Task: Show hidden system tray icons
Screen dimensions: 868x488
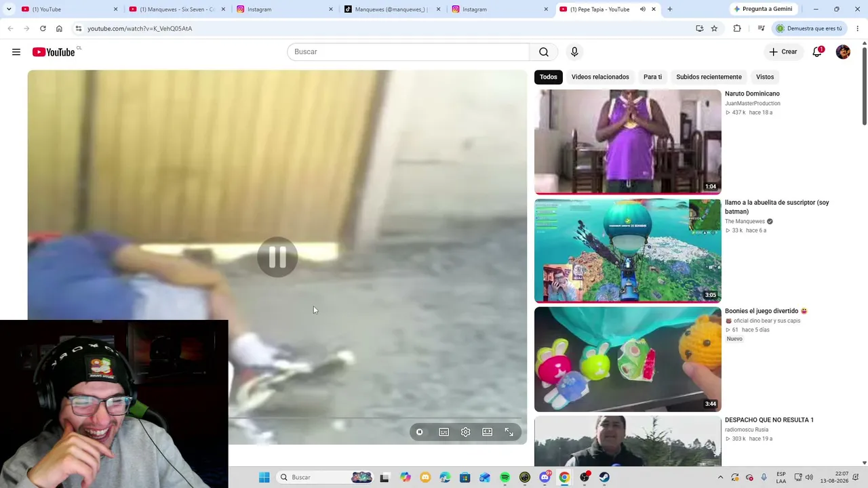Action: [x=720, y=477]
